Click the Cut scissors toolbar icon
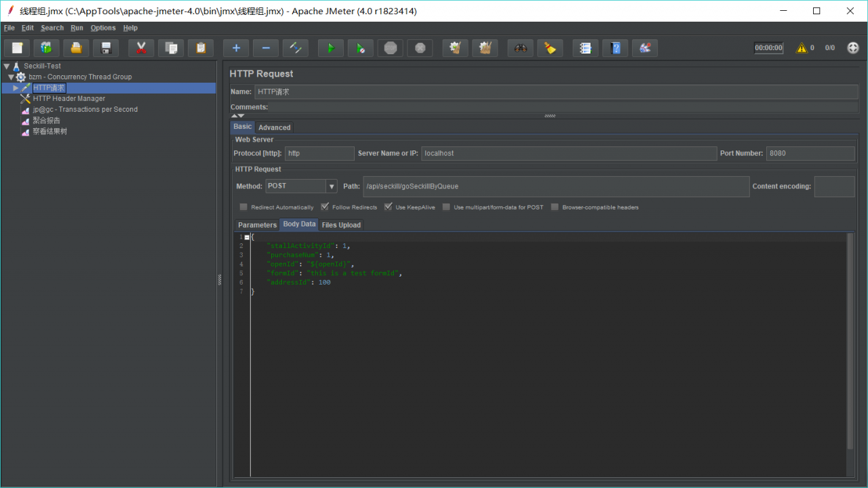This screenshot has width=868, height=488. pos(141,48)
